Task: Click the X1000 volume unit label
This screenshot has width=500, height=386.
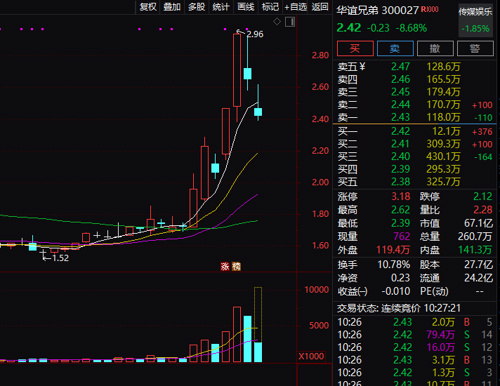Action: pyautogui.click(x=311, y=356)
